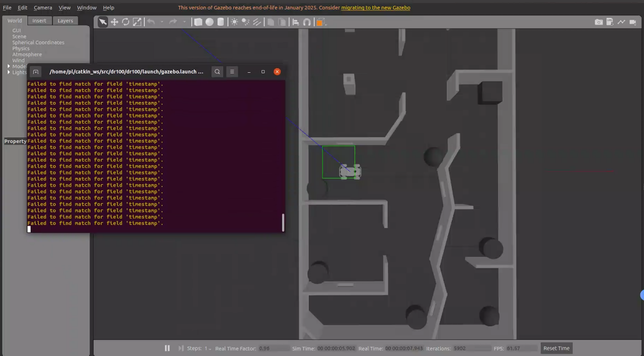Pause the simulation
The height and width of the screenshot is (356, 644).
(x=167, y=348)
